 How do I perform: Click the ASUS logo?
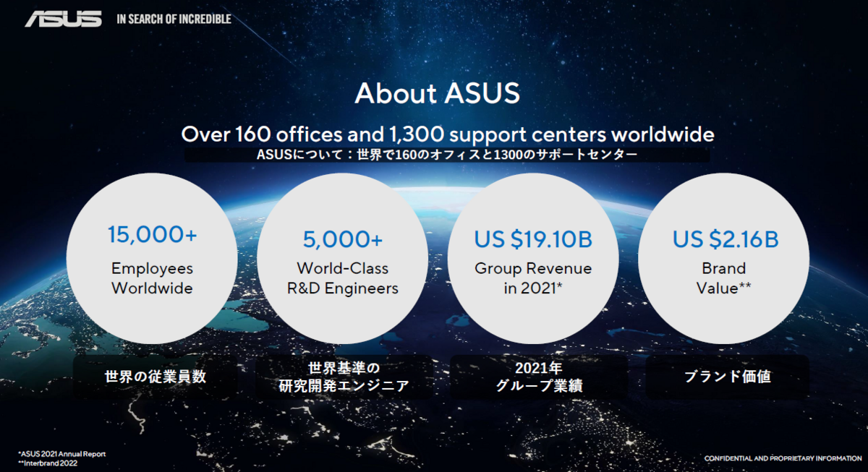point(64,18)
